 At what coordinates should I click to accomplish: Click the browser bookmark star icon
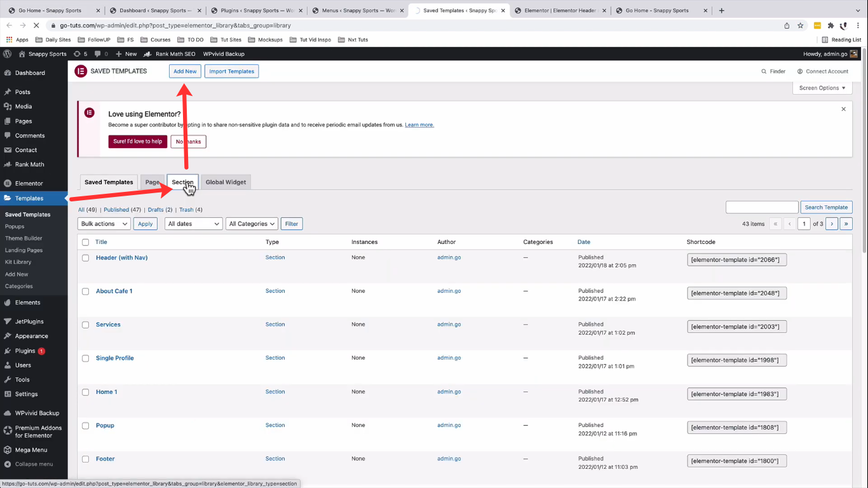pyautogui.click(x=801, y=25)
